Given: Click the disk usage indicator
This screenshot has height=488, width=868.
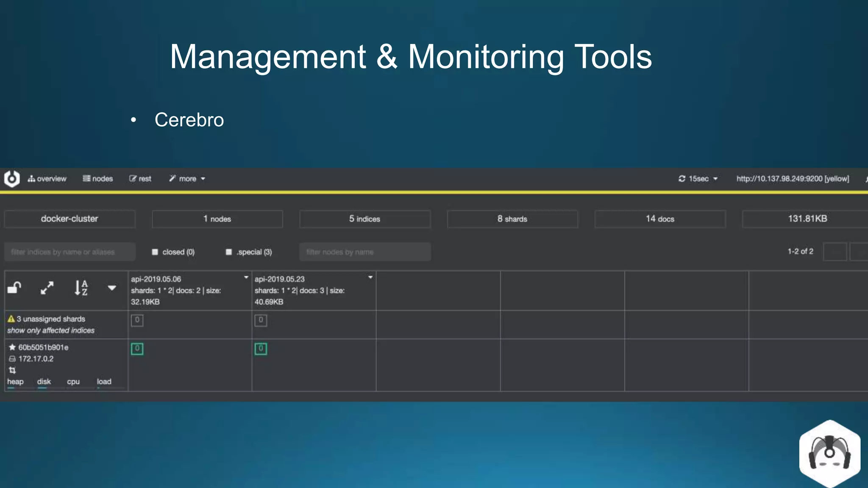Looking at the screenshot, I should [x=44, y=382].
